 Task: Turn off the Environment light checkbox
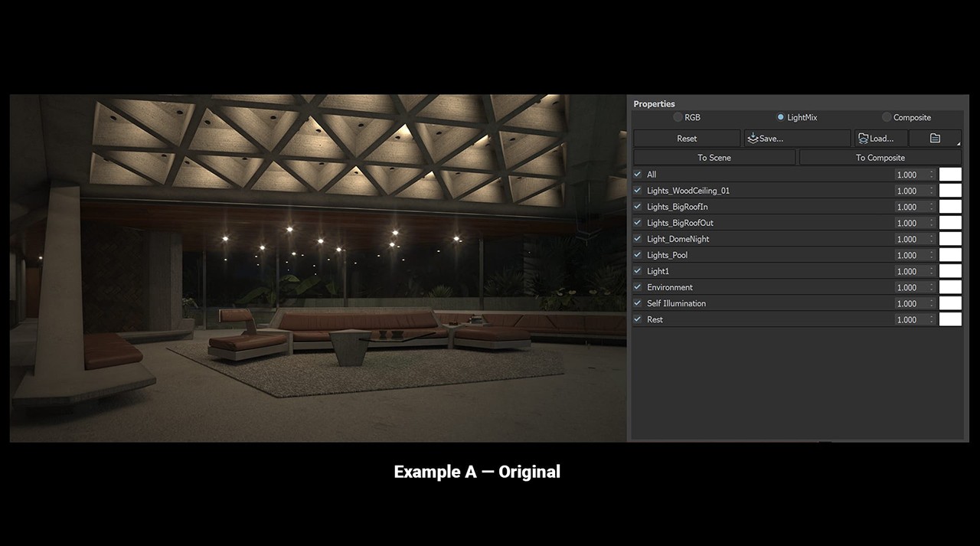point(638,287)
